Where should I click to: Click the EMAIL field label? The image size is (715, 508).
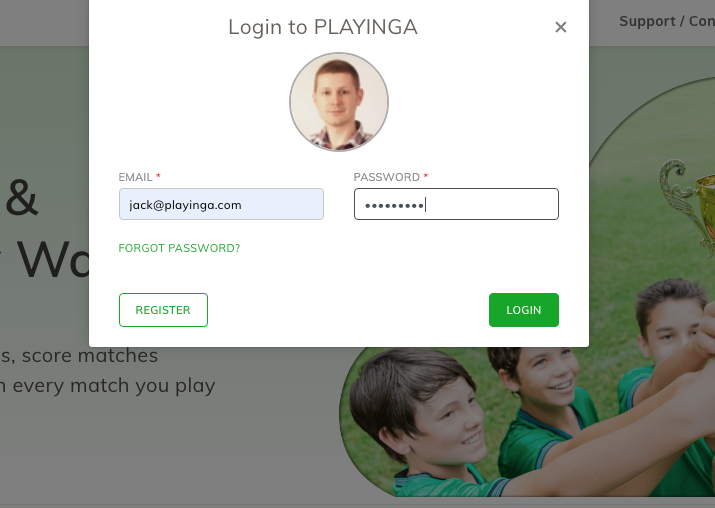pyautogui.click(x=135, y=177)
